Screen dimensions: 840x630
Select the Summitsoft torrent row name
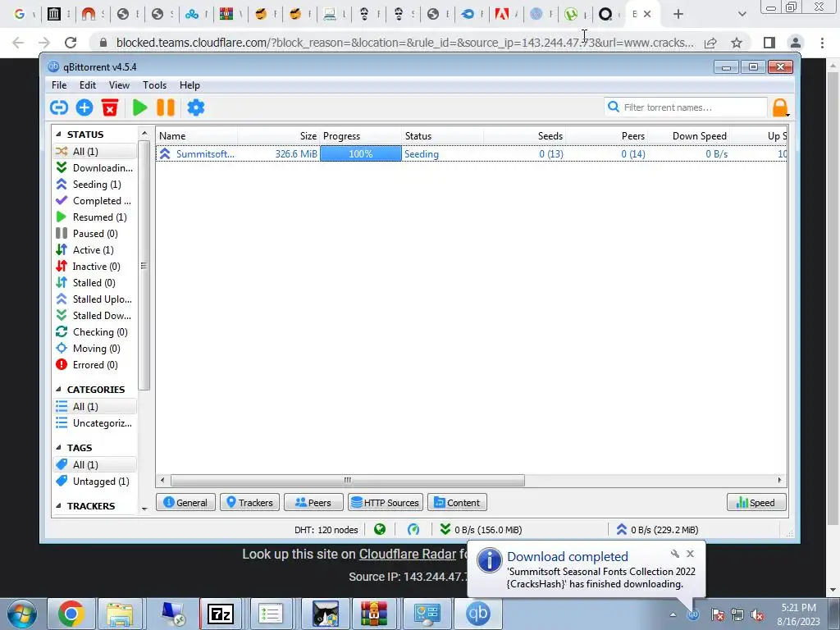coord(205,153)
